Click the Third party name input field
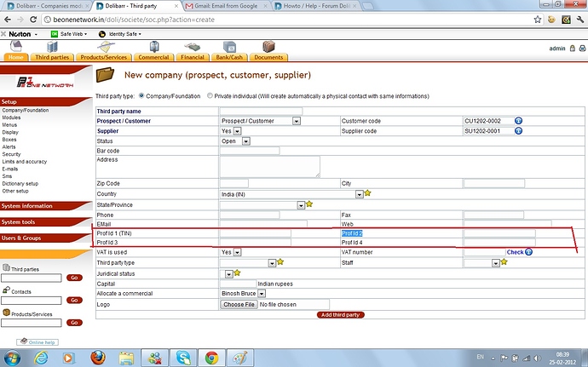588x367 pixels. [x=261, y=111]
